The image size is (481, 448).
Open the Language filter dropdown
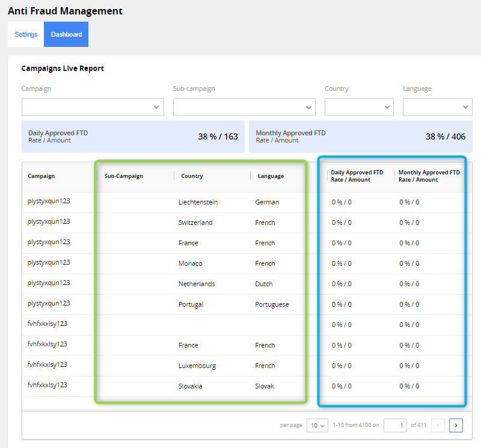click(437, 107)
